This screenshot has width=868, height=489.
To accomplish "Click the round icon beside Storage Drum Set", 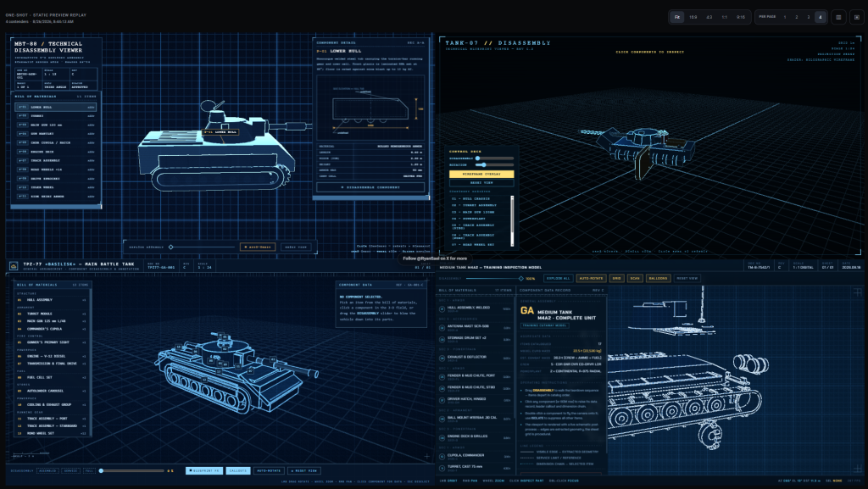I will 442,340.
